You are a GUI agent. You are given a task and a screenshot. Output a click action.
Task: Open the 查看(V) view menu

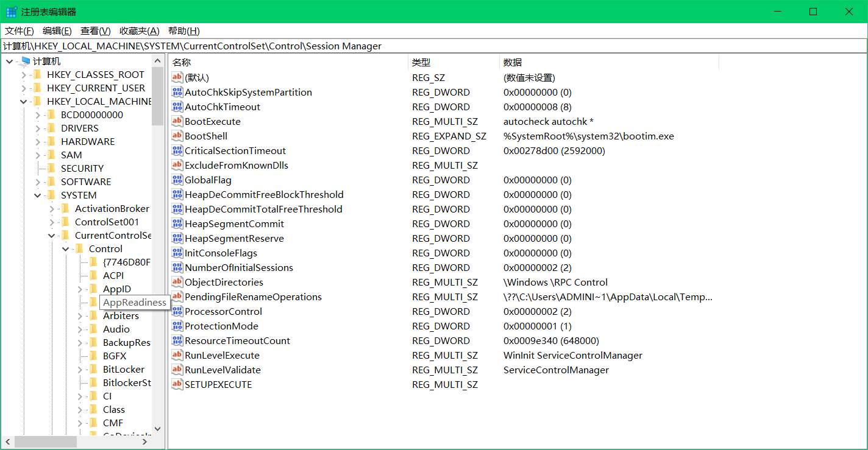(x=95, y=31)
